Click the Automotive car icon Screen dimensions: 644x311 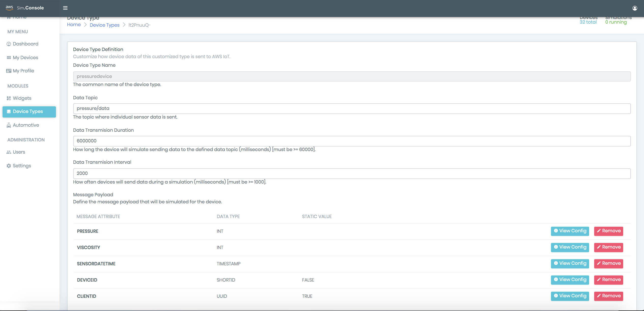(x=9, y=125)
